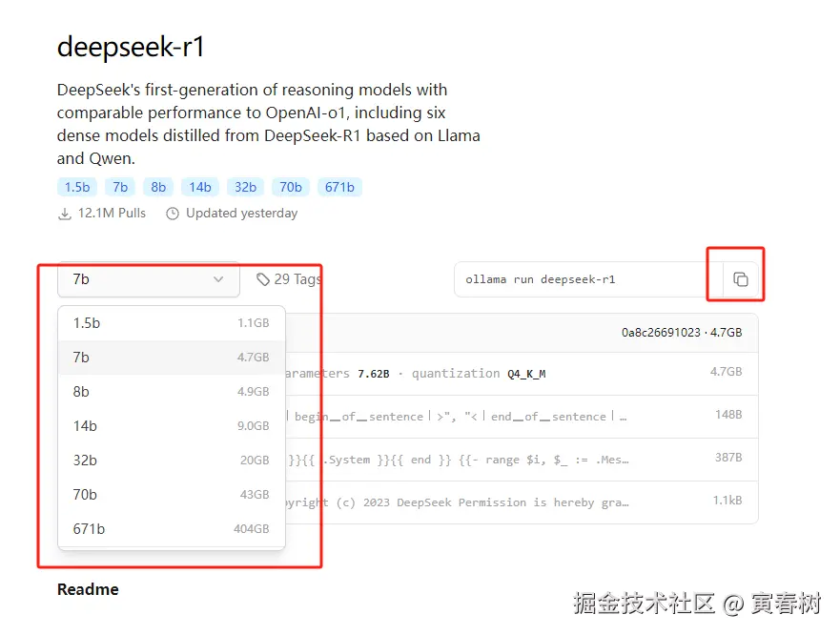The image size is (840, 635).
Task: Click the 148B size value
Action: click(728, 414)
